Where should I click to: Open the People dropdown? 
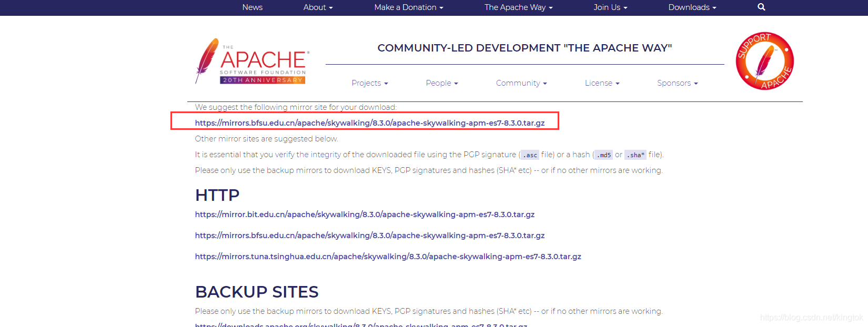442,83
